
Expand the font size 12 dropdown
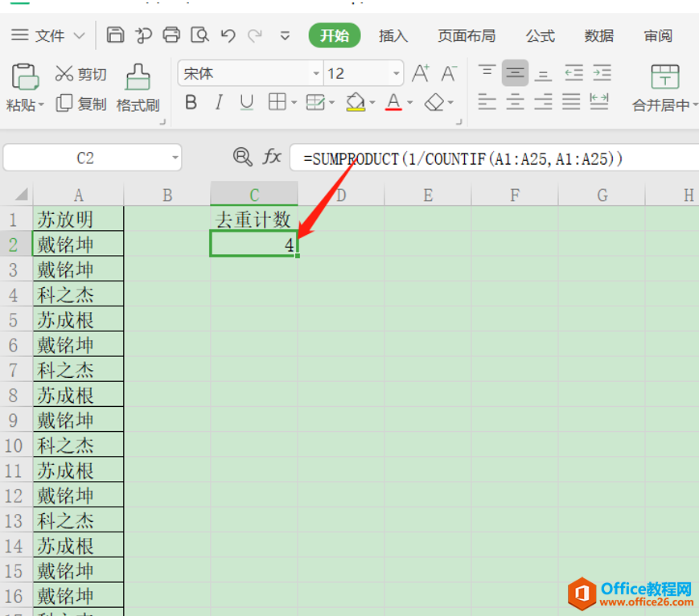click(397, 74)
